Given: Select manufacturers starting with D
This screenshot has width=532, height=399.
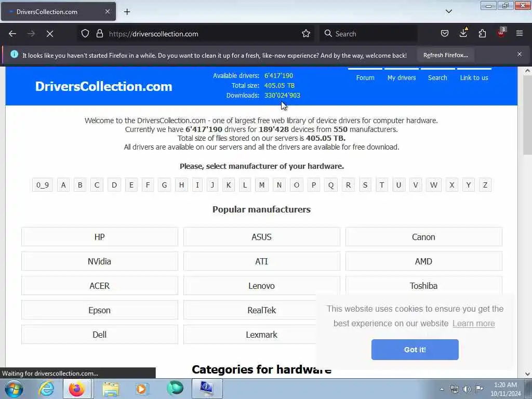Looking at the screenshot, I should pyautogui.click(x=114, y=185).
